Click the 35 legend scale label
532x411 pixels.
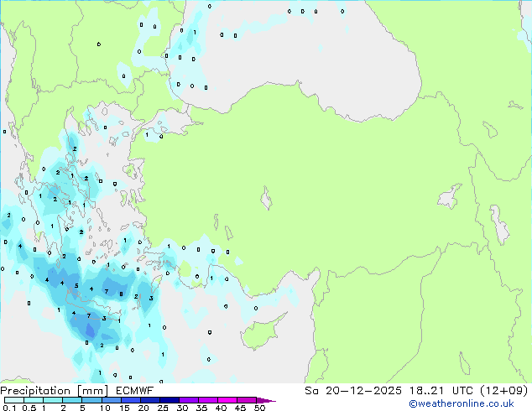point(201,408)
